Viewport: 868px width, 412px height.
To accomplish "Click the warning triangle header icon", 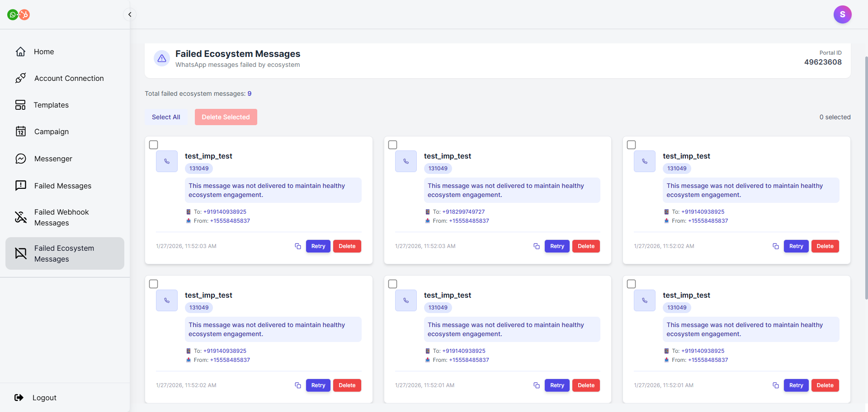I will tap(162, 58).
